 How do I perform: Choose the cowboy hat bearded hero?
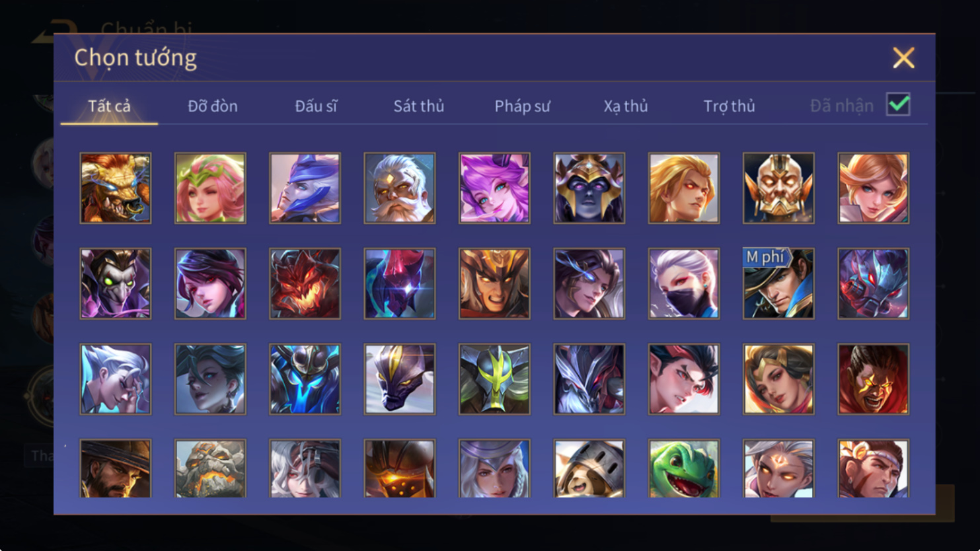116,468
